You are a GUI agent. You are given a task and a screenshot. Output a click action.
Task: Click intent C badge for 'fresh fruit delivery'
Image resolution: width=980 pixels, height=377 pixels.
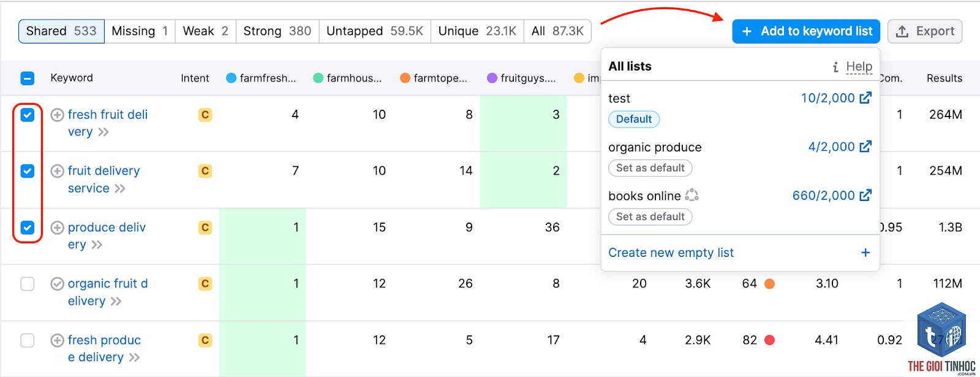[x=205, y=115]
